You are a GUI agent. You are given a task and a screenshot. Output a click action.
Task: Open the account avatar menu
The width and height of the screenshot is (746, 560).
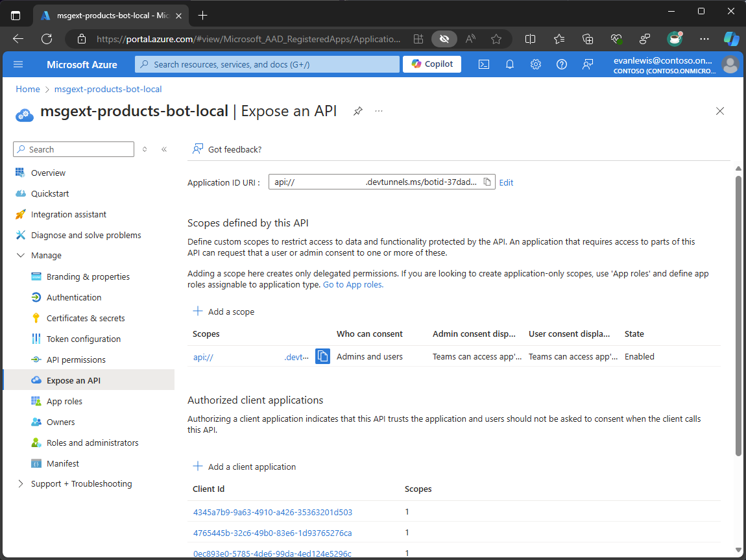tap(730, 64)
